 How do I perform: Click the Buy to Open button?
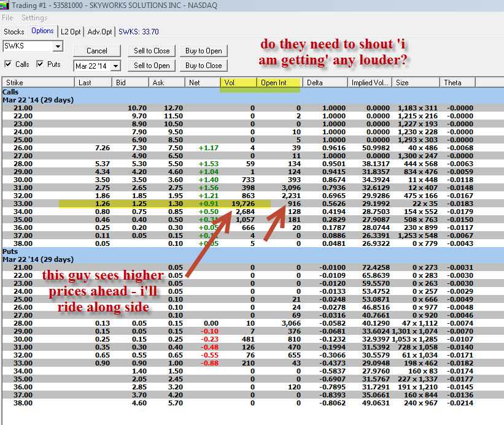[x=204, y=50]
